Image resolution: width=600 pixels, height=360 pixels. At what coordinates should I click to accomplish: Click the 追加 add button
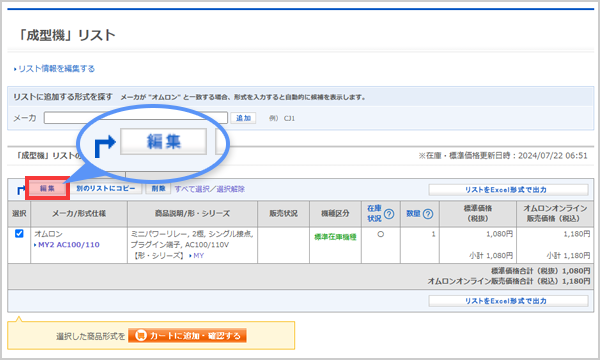pos(243,118)
